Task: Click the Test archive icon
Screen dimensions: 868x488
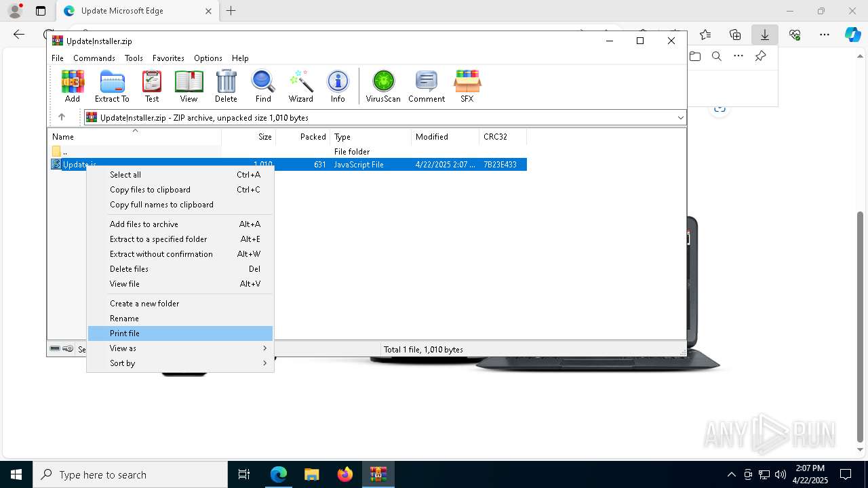Action: click(x=152, y=86)
